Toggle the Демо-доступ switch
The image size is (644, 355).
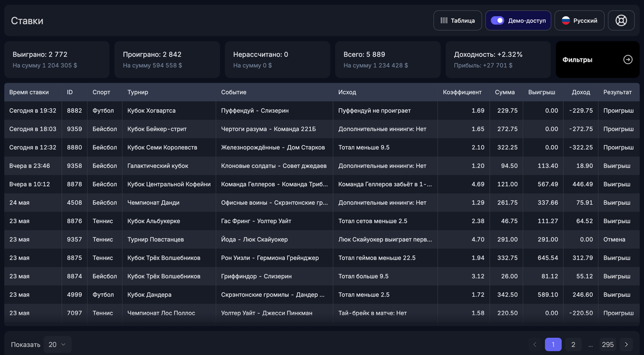(x=497, y=20)
